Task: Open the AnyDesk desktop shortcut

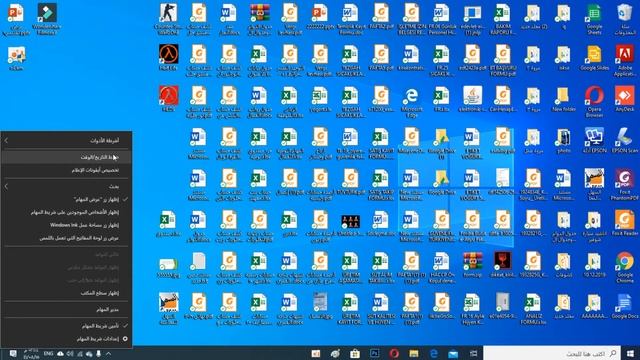Action: coord(624,99)
